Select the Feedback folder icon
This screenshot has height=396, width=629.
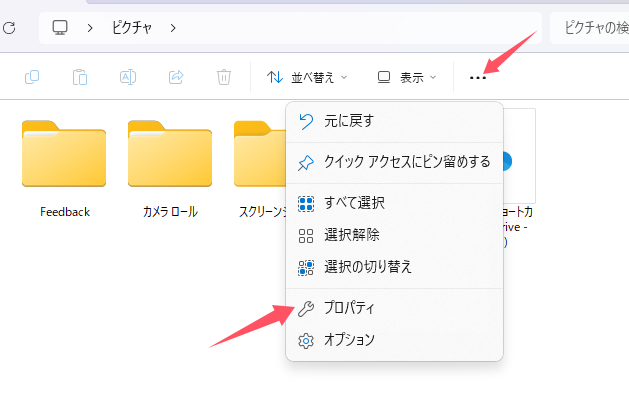pyautogui.click(x=64, y=153)
